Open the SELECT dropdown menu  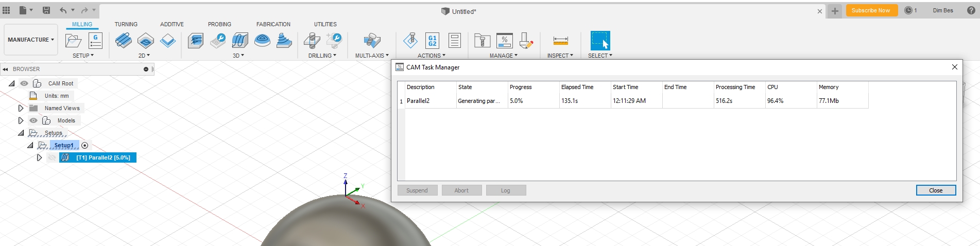pyautogui.click(x=600, y=56)
